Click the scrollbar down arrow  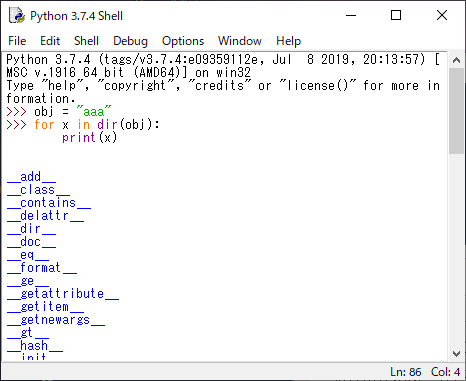[456, 353]
